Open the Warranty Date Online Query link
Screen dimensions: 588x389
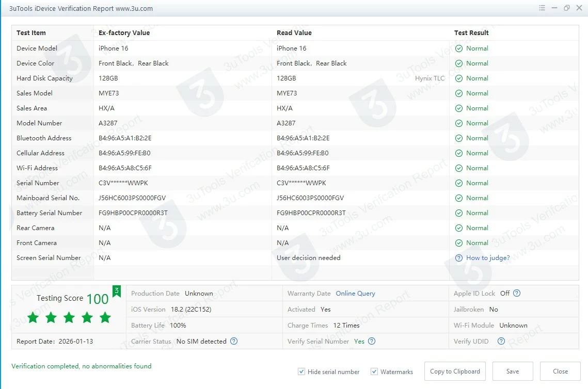tap(355, 294)
